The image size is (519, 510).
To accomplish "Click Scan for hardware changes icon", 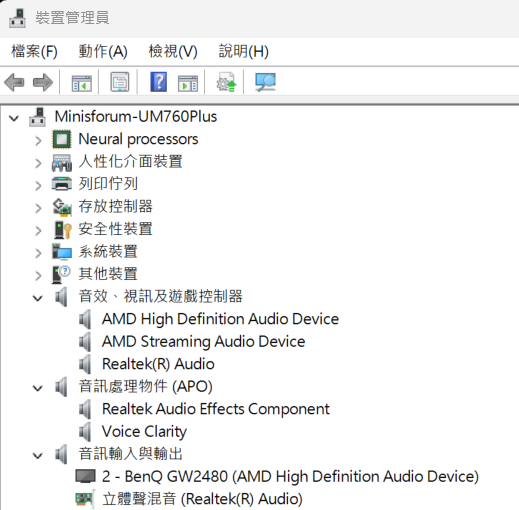I will tap(265, 82).
